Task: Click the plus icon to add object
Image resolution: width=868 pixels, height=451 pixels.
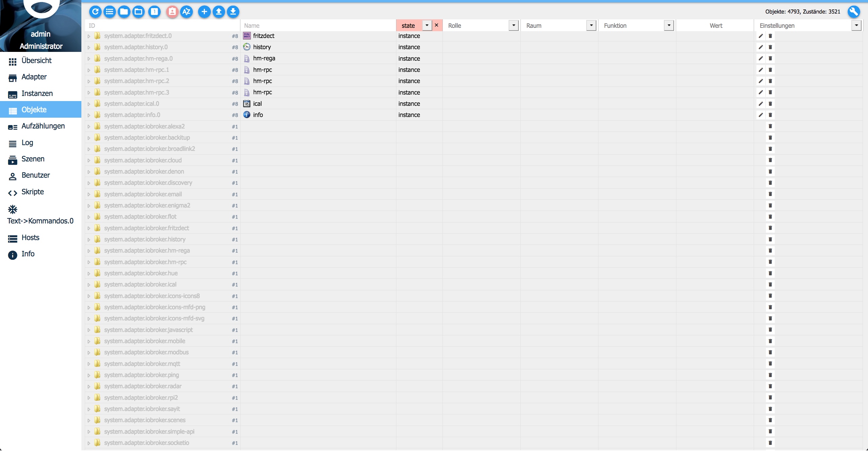Action: click(204, 12)
